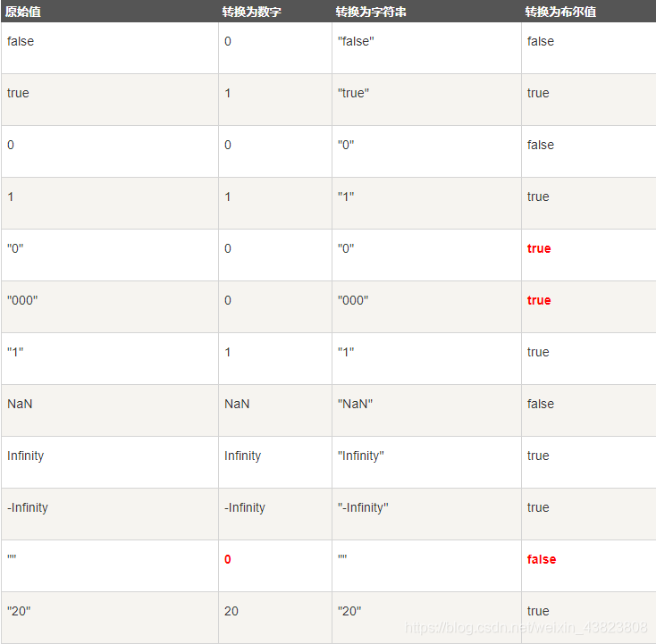Click Infinity in the number conversion column

[x=242, y=456]
